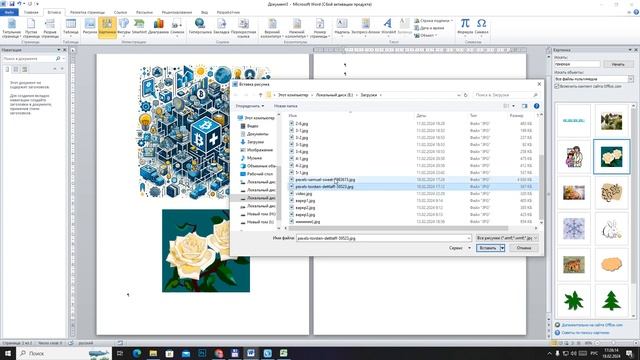Select the white roses clip art thumbnail
The height and width of the screenshot is (360, 640).
[611, 156]
